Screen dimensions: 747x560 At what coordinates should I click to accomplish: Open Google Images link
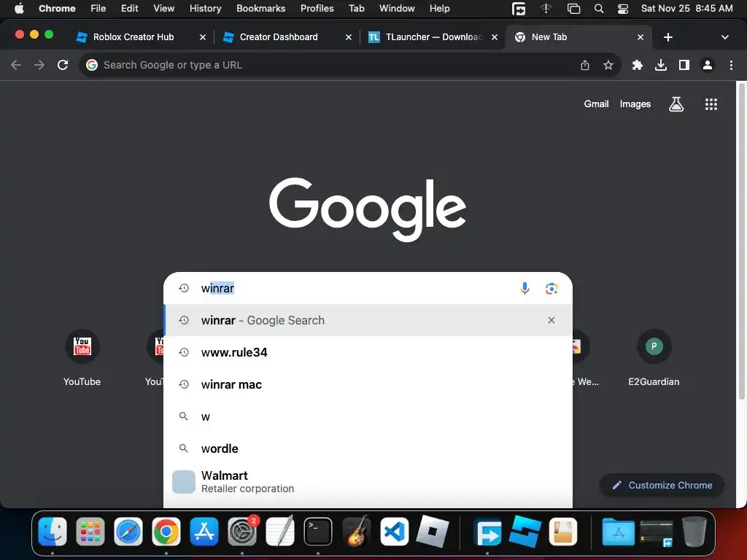pyautogui.click(x=635, y=104)
